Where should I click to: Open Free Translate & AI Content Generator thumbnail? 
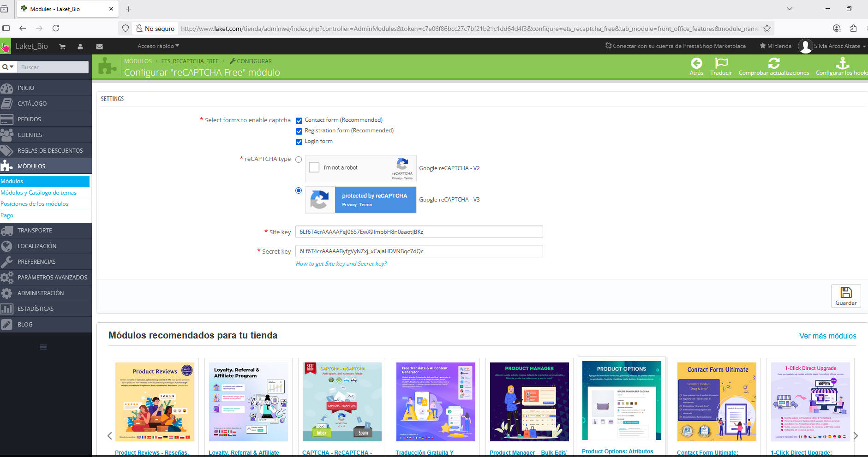[436, 402]
